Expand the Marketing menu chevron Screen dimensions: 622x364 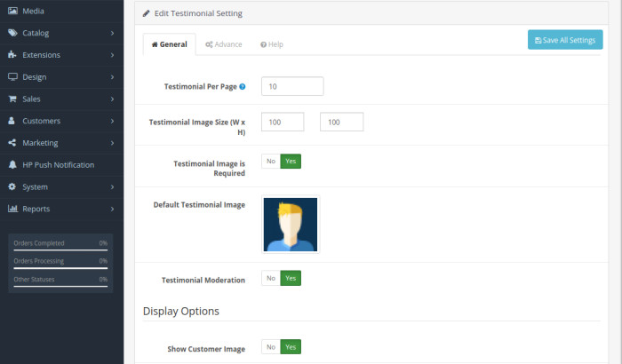pyautogui.click(x=112, y=143)
